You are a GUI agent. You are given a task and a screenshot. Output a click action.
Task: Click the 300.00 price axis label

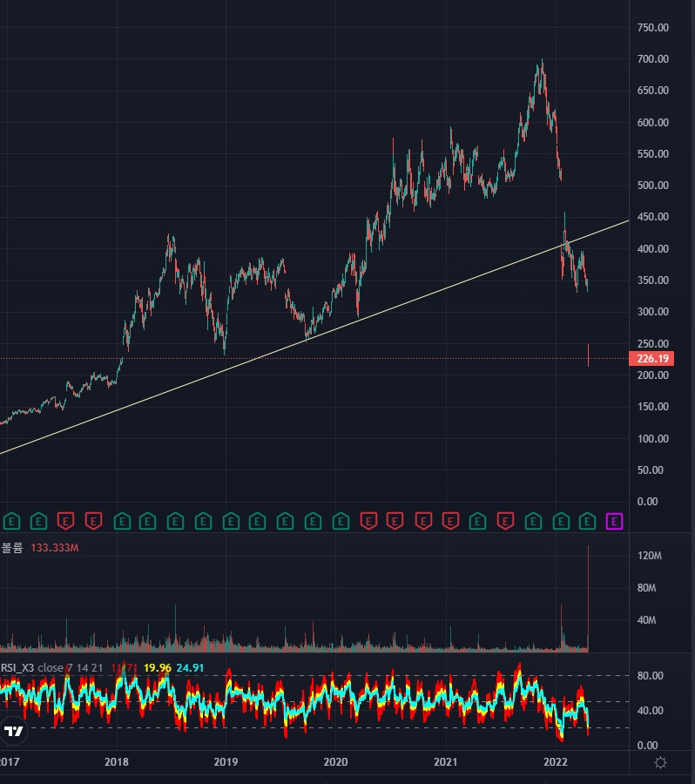[652, 312]
